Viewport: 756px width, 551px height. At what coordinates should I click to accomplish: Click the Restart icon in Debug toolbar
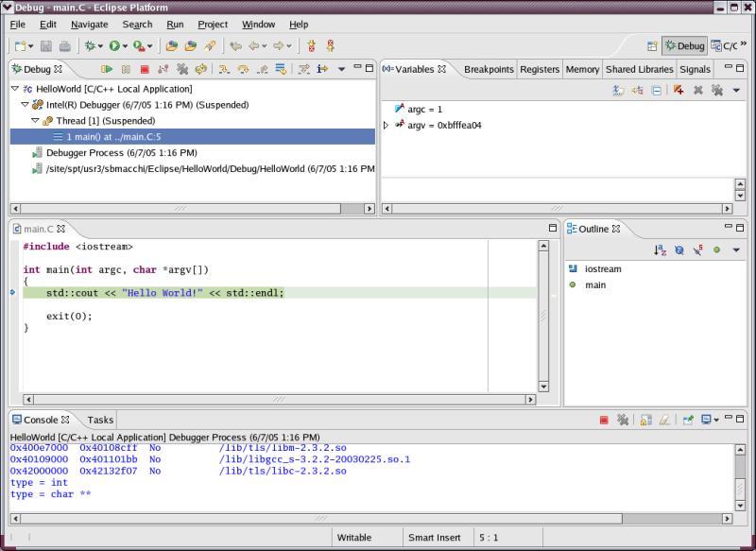click(x=200, y=69)
